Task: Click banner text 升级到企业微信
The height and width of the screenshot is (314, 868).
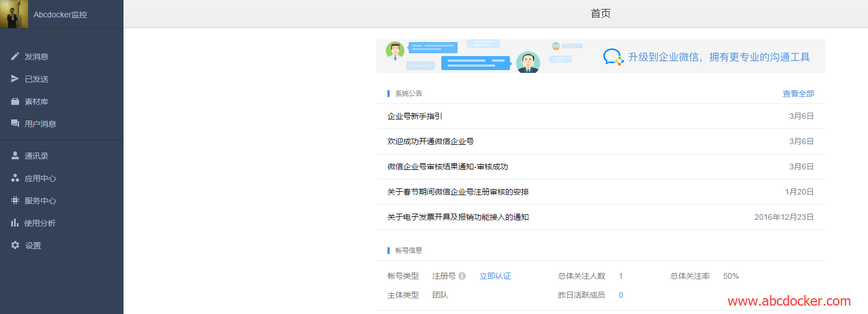Action: (664, 57)
